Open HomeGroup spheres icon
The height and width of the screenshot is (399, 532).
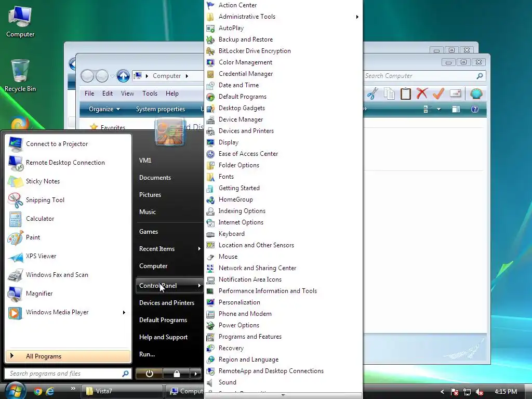point(210,199)
